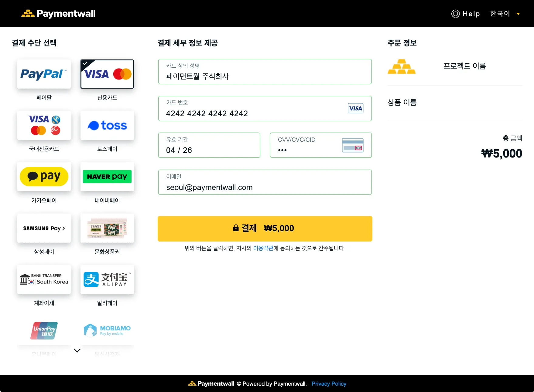Screen dimensions: 534x392
Task: Click the 국내전용카드 label
Action: point(44,149)
